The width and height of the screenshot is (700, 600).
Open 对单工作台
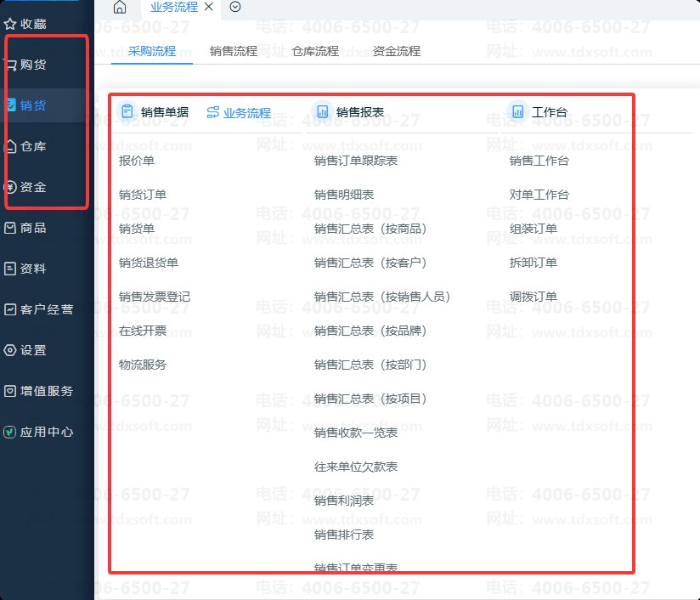pyautogui.click(x=539, y=195)
